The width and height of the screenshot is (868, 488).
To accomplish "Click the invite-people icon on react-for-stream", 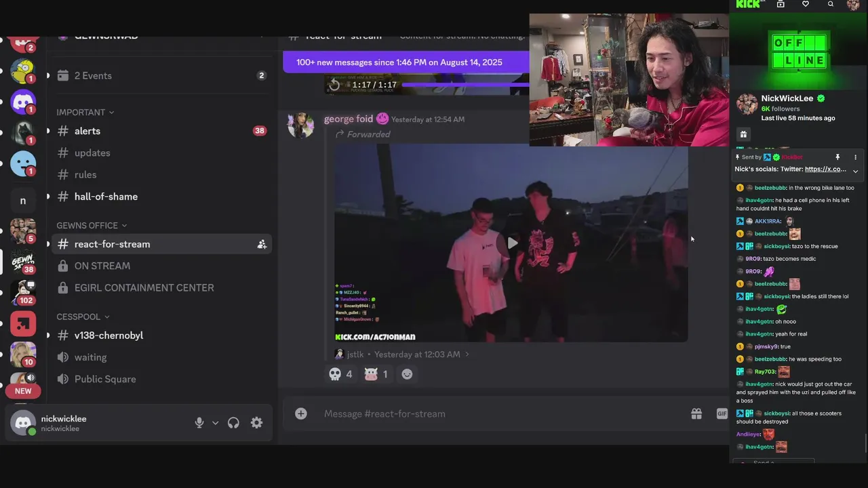I will (262, 244).
